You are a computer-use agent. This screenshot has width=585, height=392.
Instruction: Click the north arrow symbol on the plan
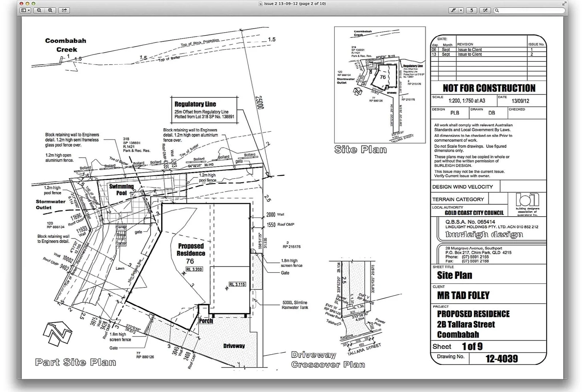pos(58,333)
